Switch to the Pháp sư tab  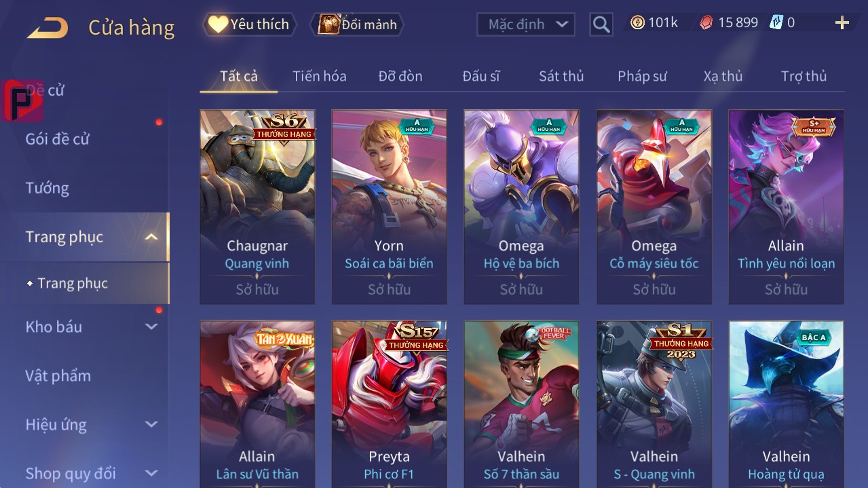pyautogui.click(x=642, y=76)
